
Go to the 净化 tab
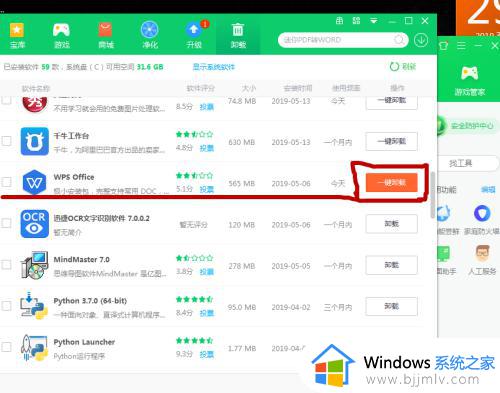[x=149, y=35]
